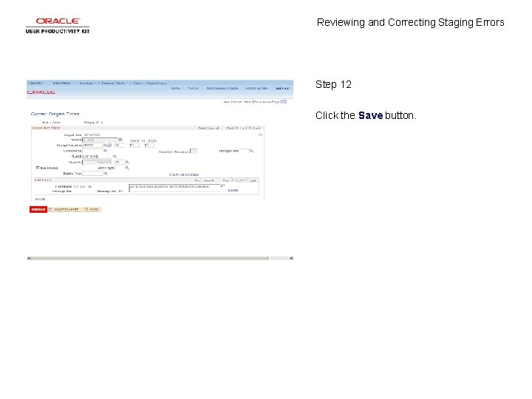This screenshot has width=532, height=399.
Task: Open quantity unit of measure lookup
Action: point(127,162)
